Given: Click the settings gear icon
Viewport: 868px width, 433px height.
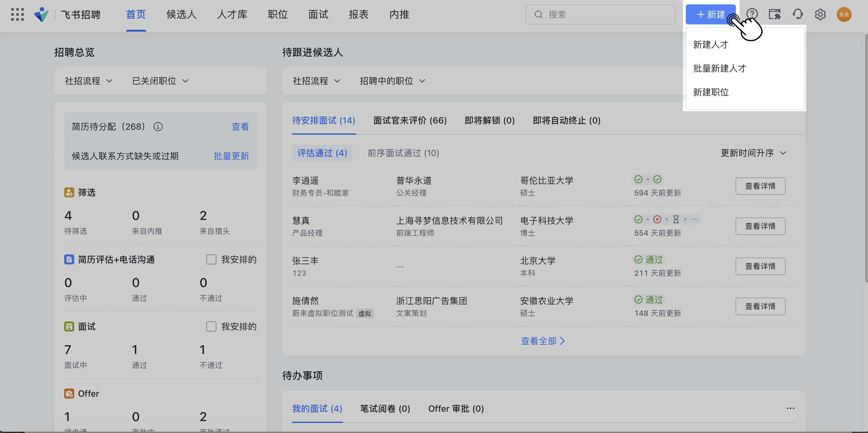Looking at the screenshot, I should coord(820,14).
